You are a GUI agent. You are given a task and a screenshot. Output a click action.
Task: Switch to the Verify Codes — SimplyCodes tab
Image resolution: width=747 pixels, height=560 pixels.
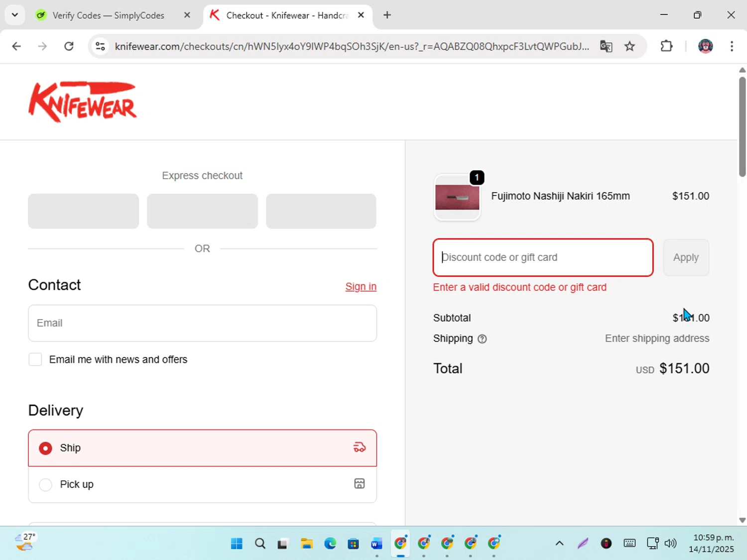[x=109, y=15]
